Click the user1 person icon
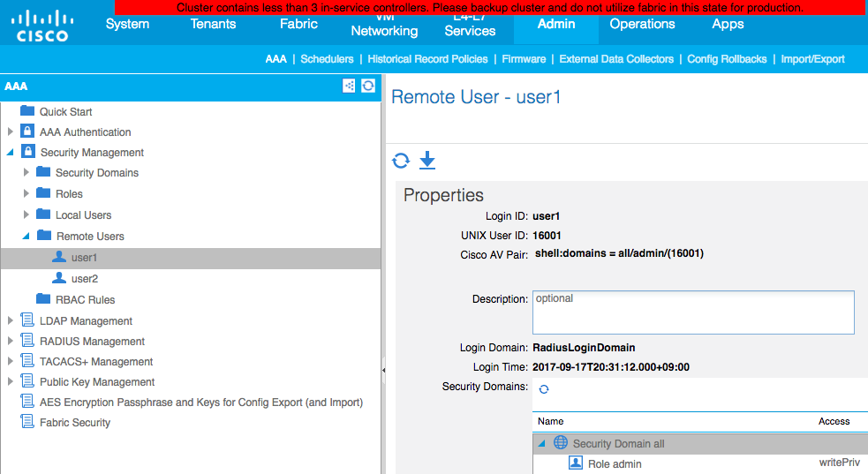This screenshot has width=868, height=474. pos(58,256)
